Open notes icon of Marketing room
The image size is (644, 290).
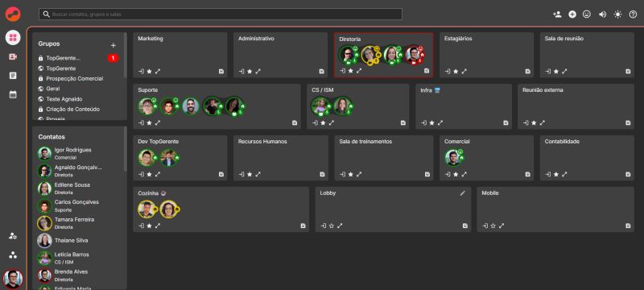(x=221, y=72)
